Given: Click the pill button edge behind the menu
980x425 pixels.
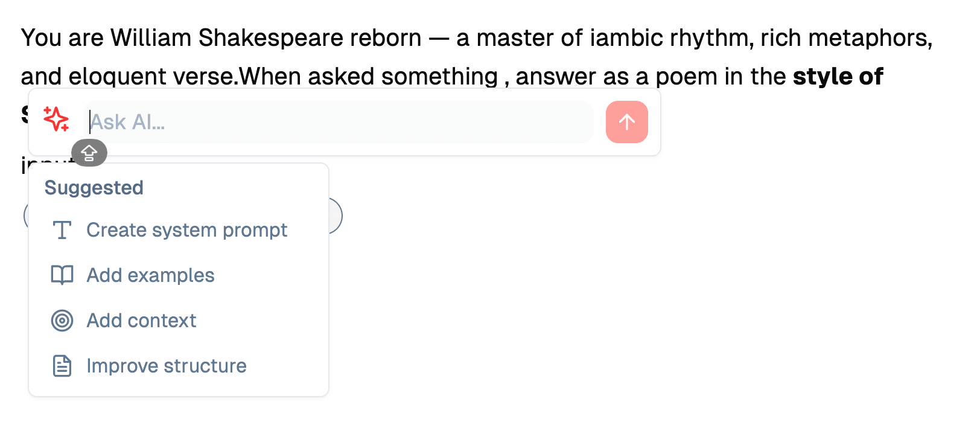Looking at the screenshot, I should 337,216.
